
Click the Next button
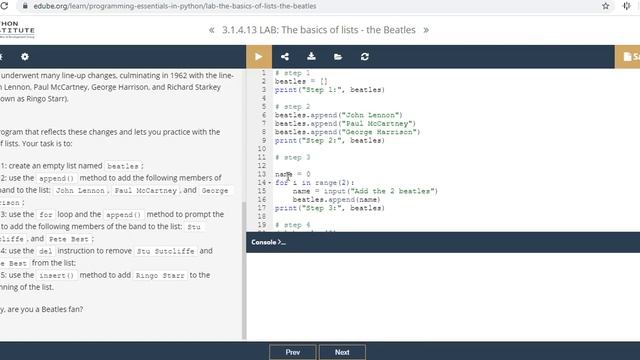pos(342,352)
